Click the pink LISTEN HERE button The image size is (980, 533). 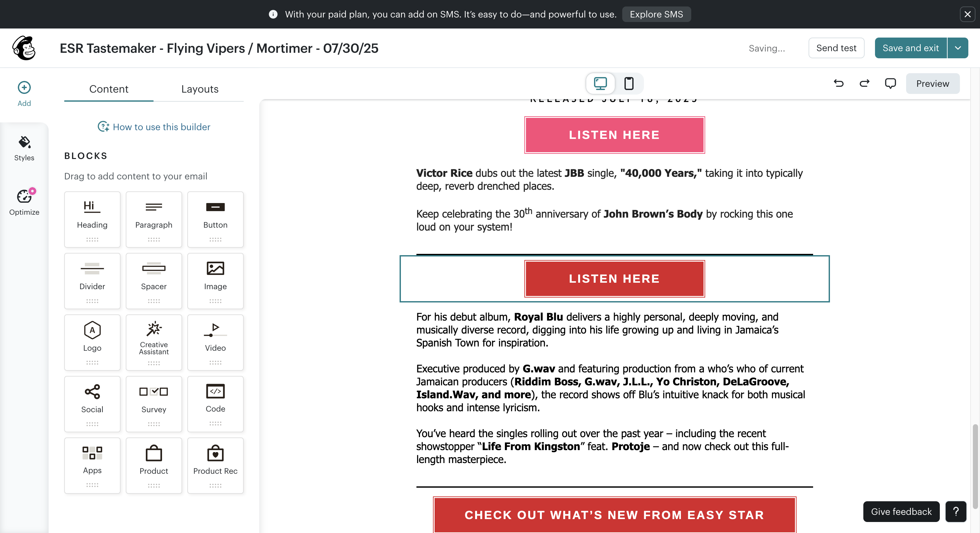tap(614, 135)
